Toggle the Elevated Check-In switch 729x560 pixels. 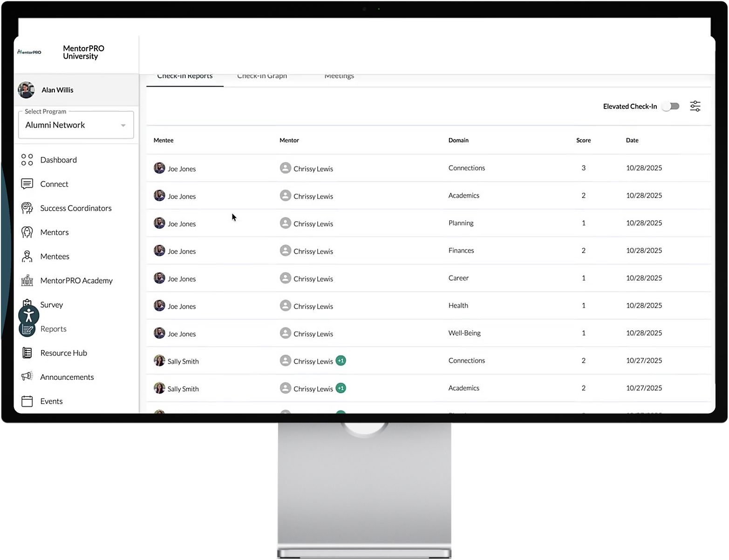671,106
